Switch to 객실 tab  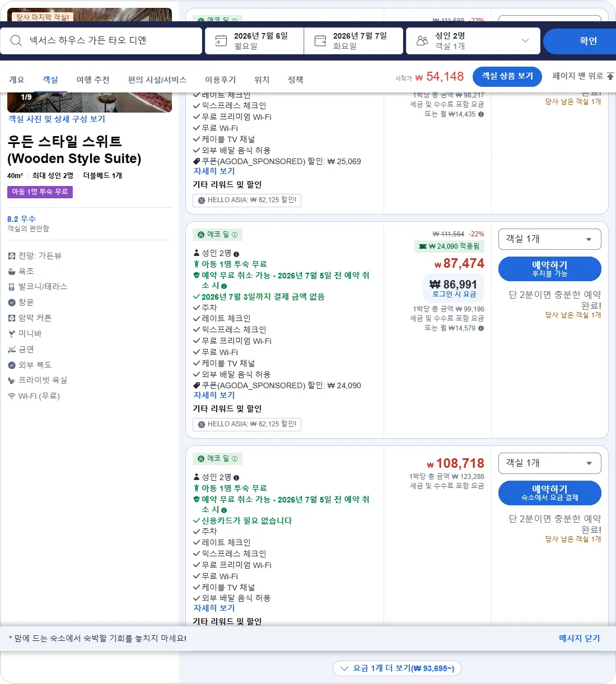[50, 80]
